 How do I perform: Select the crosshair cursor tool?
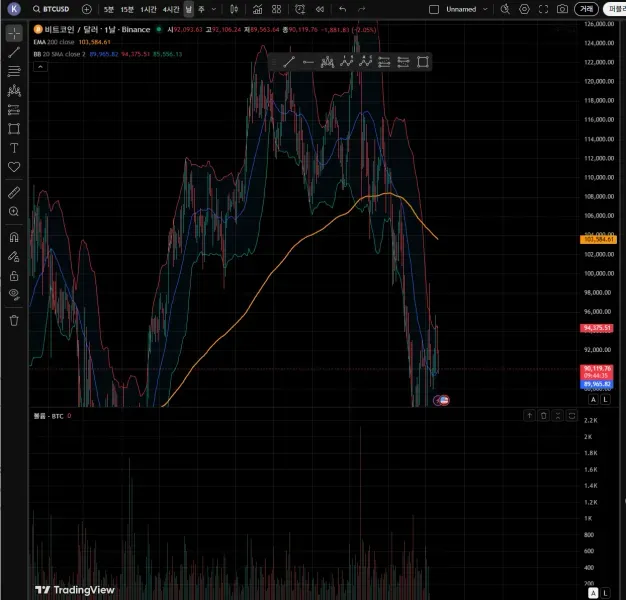click(x=14, y=34)
